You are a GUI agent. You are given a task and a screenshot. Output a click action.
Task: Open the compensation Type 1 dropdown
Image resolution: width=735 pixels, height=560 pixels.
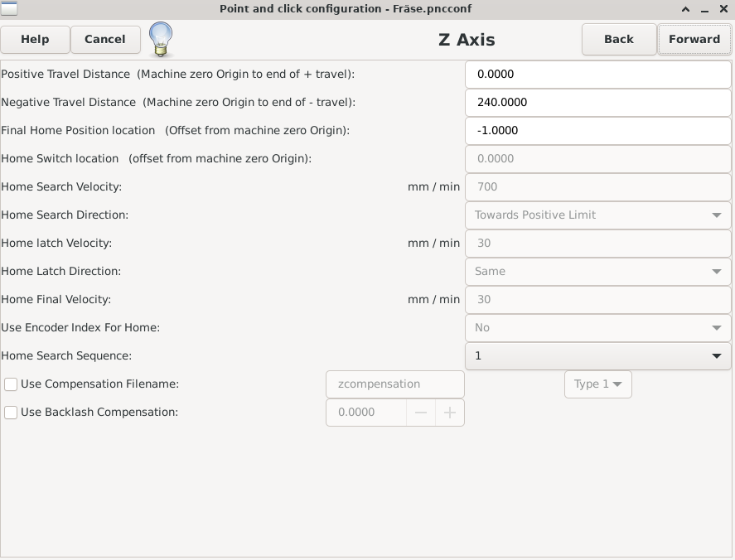pos(597,384)
